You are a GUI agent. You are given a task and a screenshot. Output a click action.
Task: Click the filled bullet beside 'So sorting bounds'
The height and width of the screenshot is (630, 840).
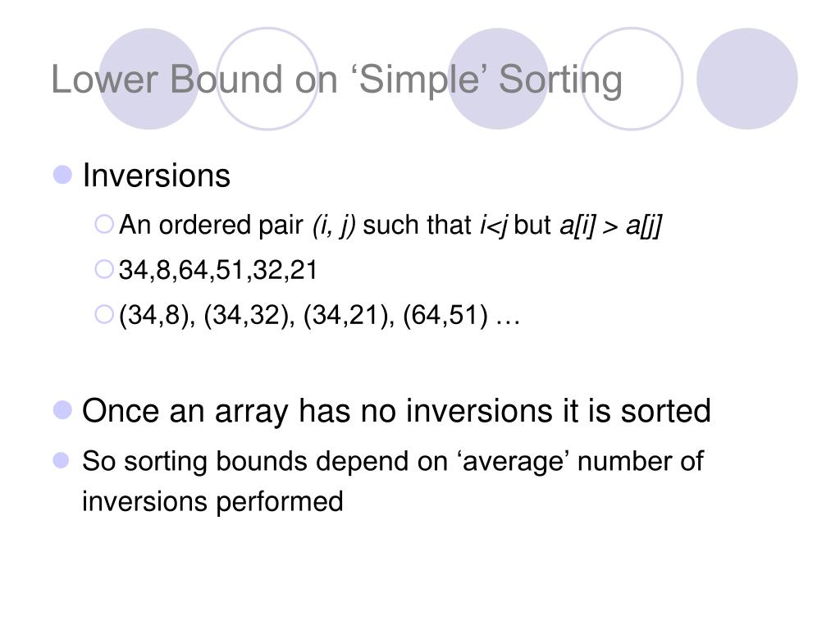[x=61, y=460]
